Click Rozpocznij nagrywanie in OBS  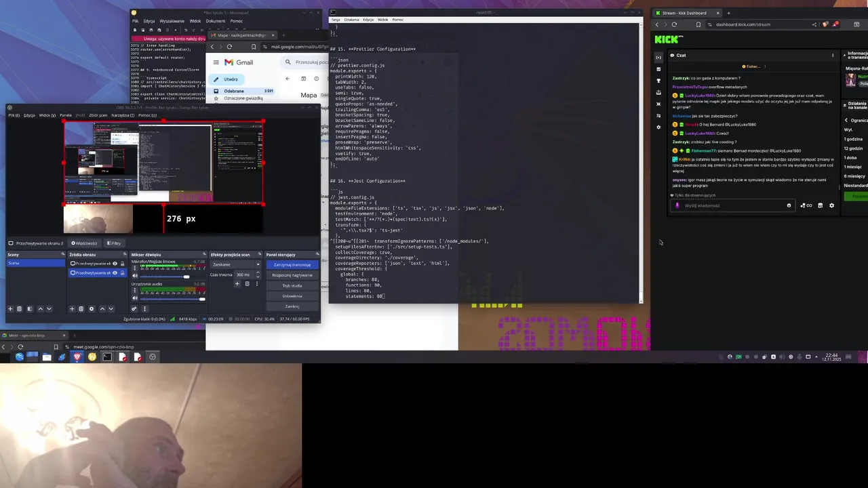(292, 275)
